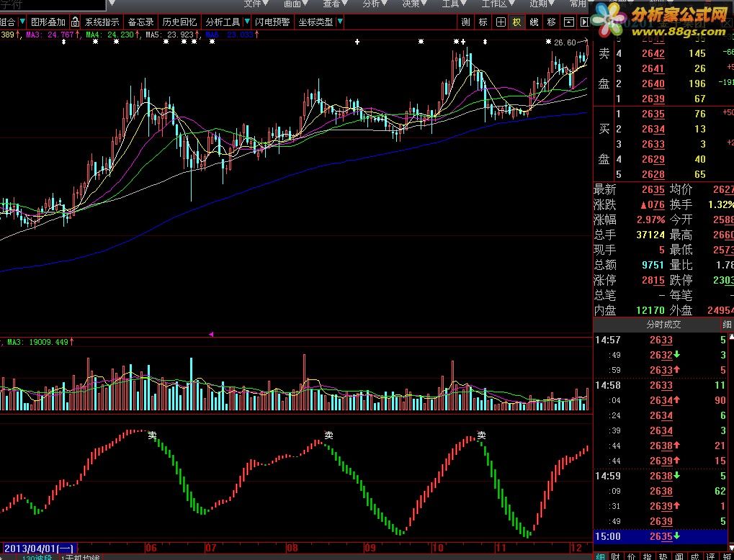Image resolution: width=734 pixels, height=560 pixels.
Task: Click the third 卖 signal near November
Action: 481,435
